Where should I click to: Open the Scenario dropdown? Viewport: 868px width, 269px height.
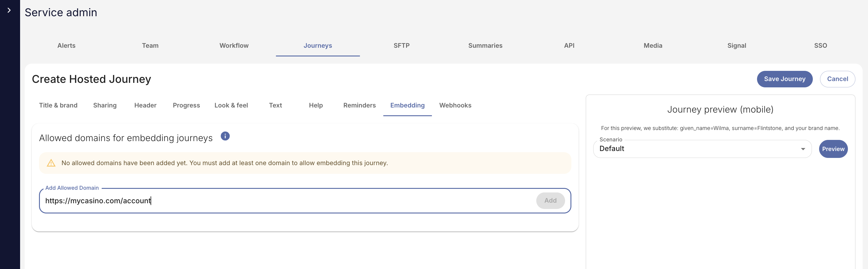698,149
